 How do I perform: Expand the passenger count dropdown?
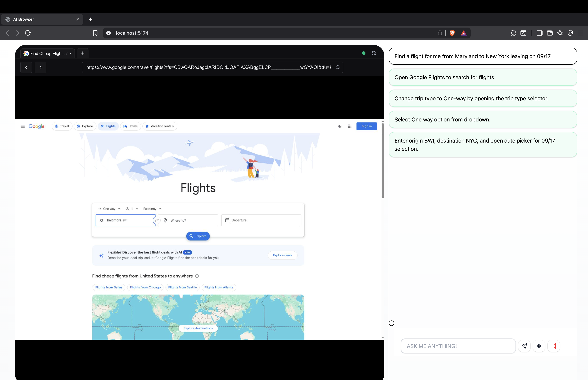132,209
